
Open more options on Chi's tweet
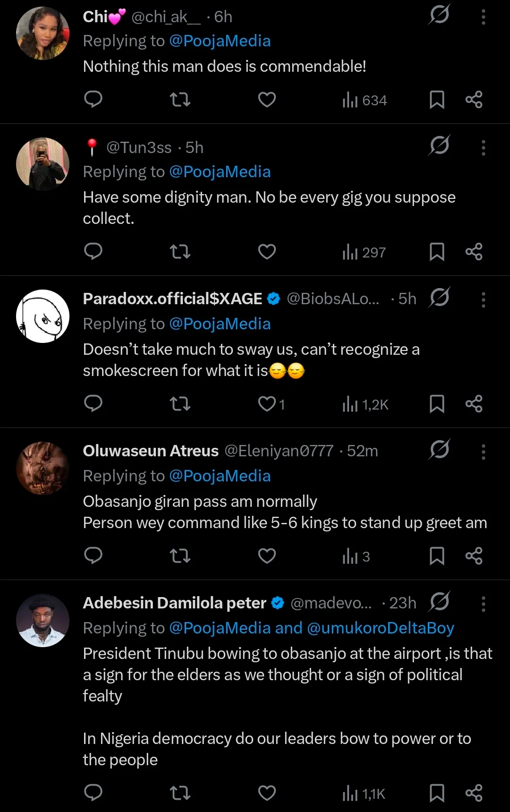click(x=483, y=17)
